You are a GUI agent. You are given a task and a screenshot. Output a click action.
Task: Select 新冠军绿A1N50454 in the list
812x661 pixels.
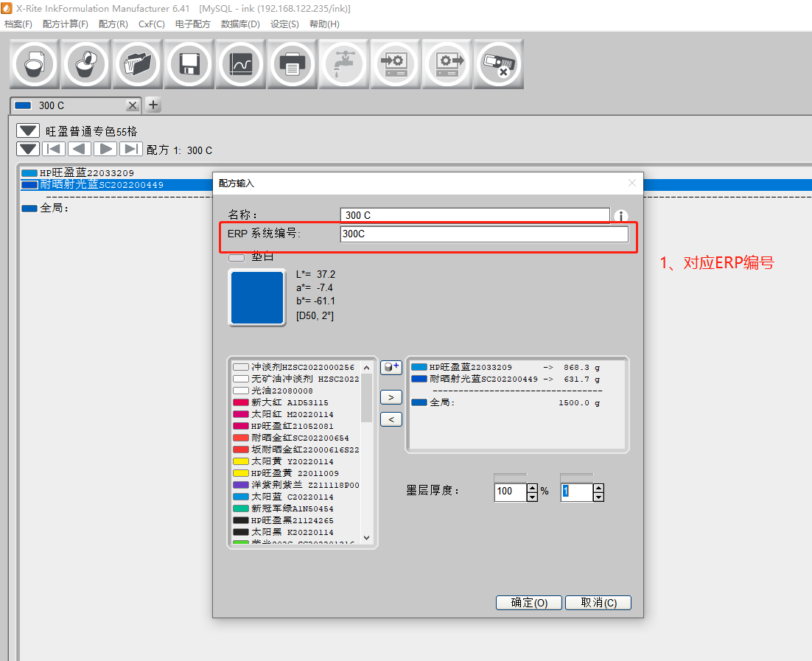(295, 508)
